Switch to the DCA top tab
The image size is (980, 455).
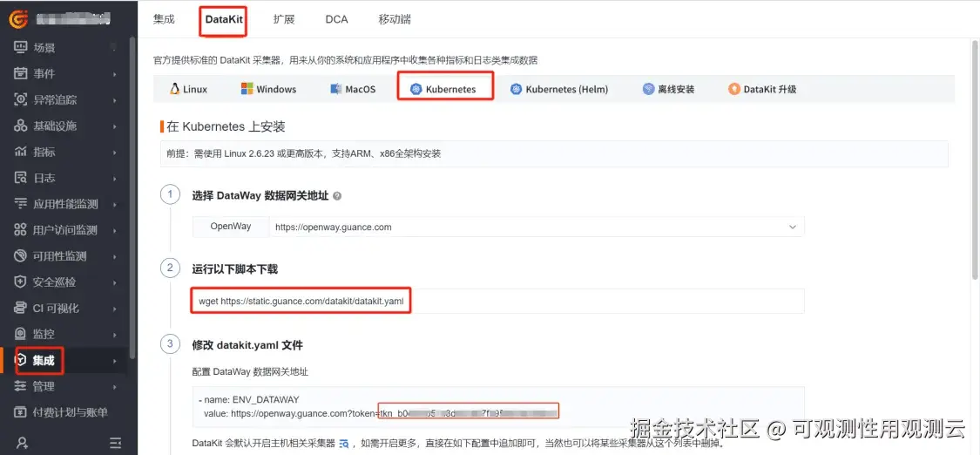[x=336, y=19]
